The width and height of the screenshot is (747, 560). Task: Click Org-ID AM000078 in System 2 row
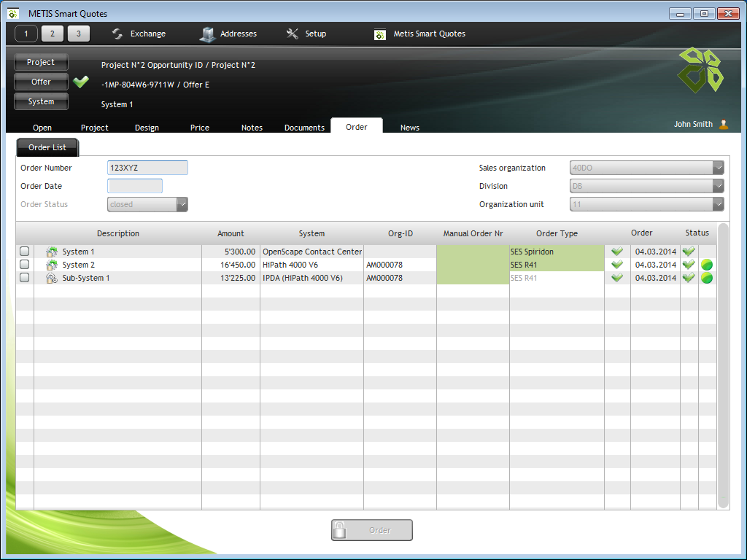pyautogui.click(x=384, y=265)
